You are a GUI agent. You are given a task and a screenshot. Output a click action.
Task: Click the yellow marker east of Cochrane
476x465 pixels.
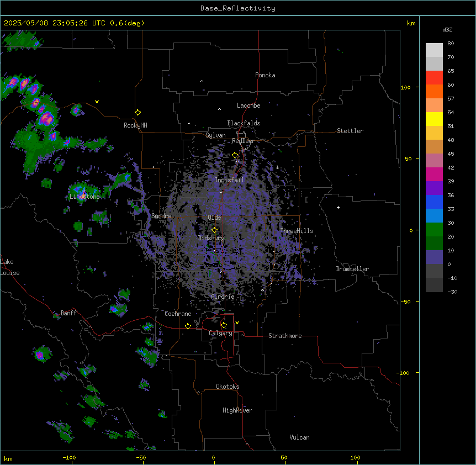click(188, 326)
